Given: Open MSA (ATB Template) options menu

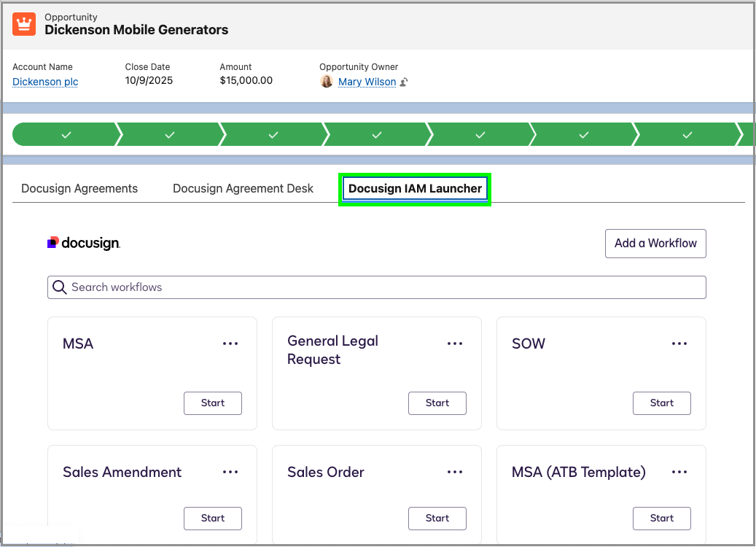Looking at the screenshot, I should point(679,472).
